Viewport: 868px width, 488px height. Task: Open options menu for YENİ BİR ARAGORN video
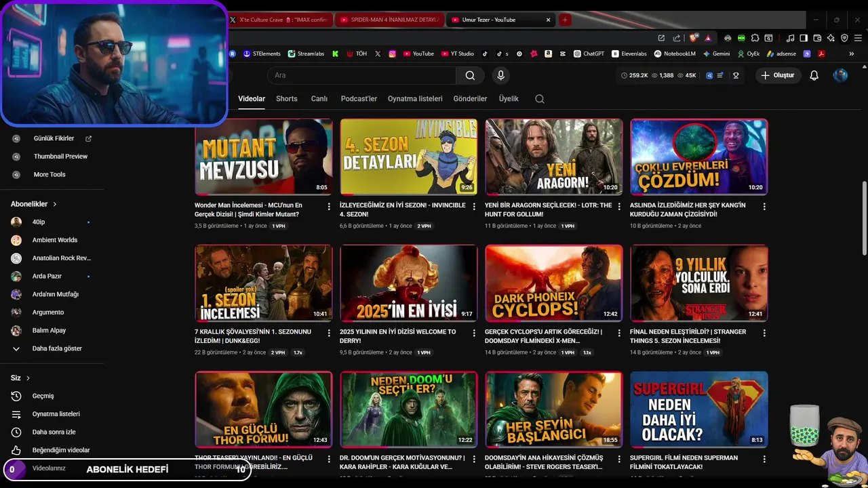[x=619, y=206]
